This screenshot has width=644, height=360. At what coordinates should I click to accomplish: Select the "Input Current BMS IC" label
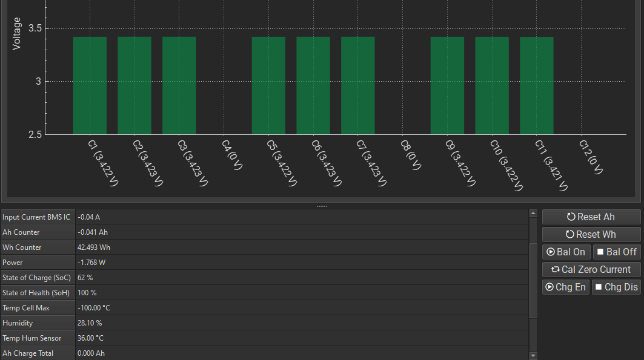point(36,217)
